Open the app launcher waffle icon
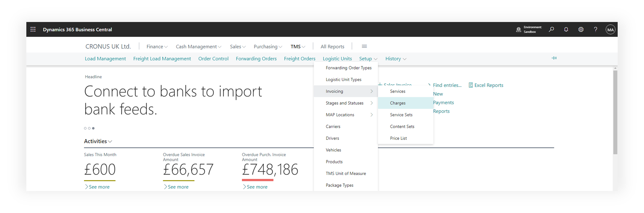 33,30
